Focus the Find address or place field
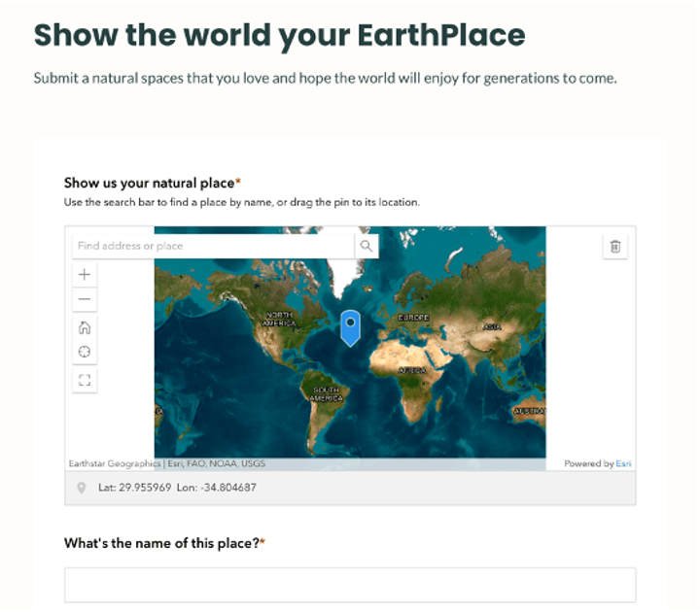 214,246
